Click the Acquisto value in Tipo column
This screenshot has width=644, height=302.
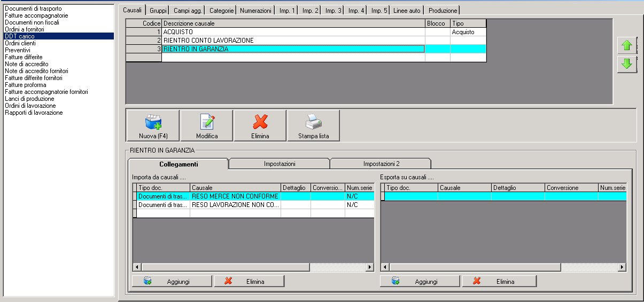coord(463,32)
